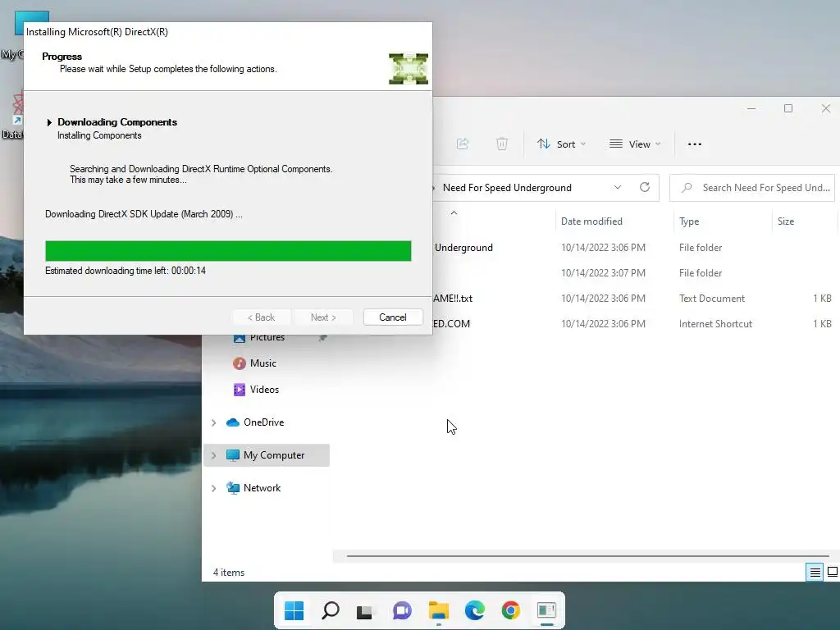
Task: Click the Internet Shortcut type cell
Action: pos(715,323)
